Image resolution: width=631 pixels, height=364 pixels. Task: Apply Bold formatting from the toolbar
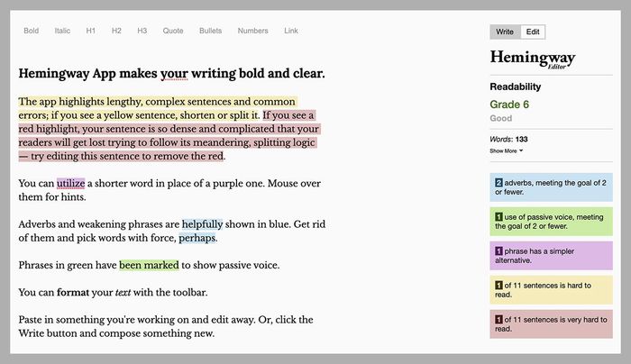(x=31, y=31)
